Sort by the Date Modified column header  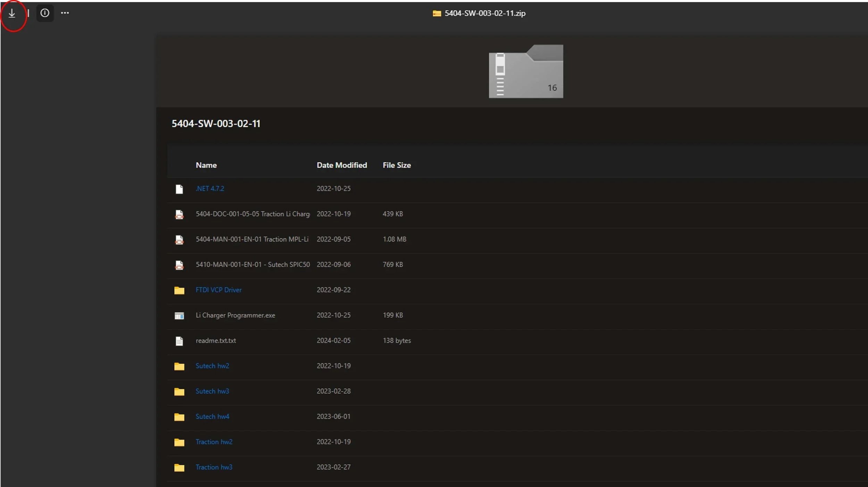point(341,165)
